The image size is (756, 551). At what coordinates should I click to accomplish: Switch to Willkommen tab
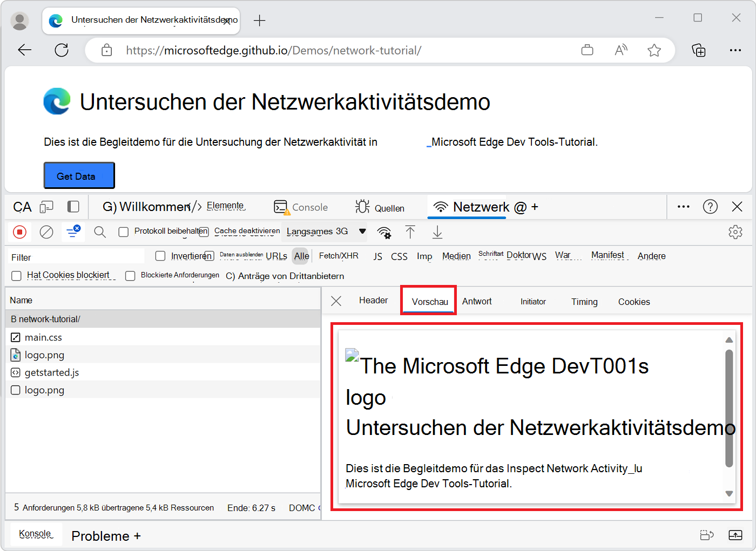146,207
